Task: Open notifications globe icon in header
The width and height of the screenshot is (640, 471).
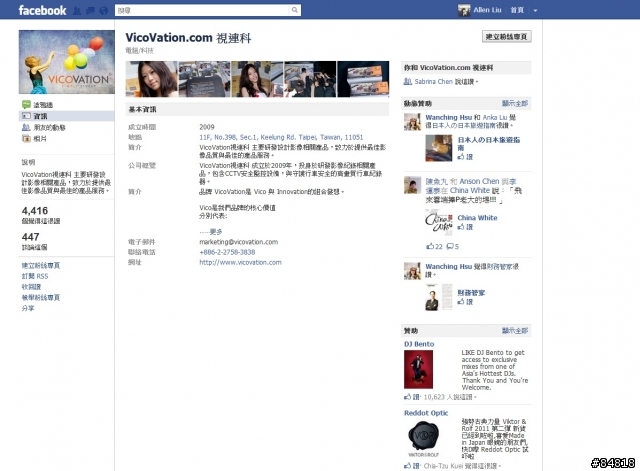Action: tap(104, 11)
